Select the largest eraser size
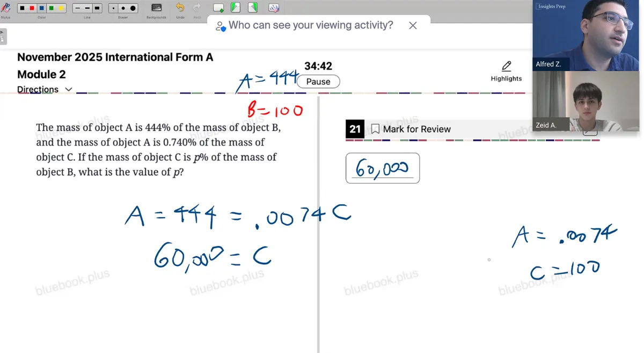The width and height of the screenshot is (644, 353). tap(133, 9)
